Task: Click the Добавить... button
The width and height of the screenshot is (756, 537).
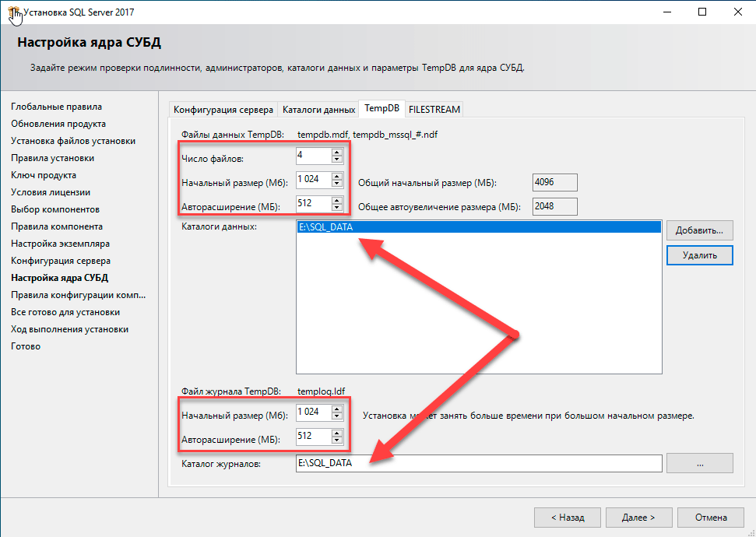Action: 700,230
